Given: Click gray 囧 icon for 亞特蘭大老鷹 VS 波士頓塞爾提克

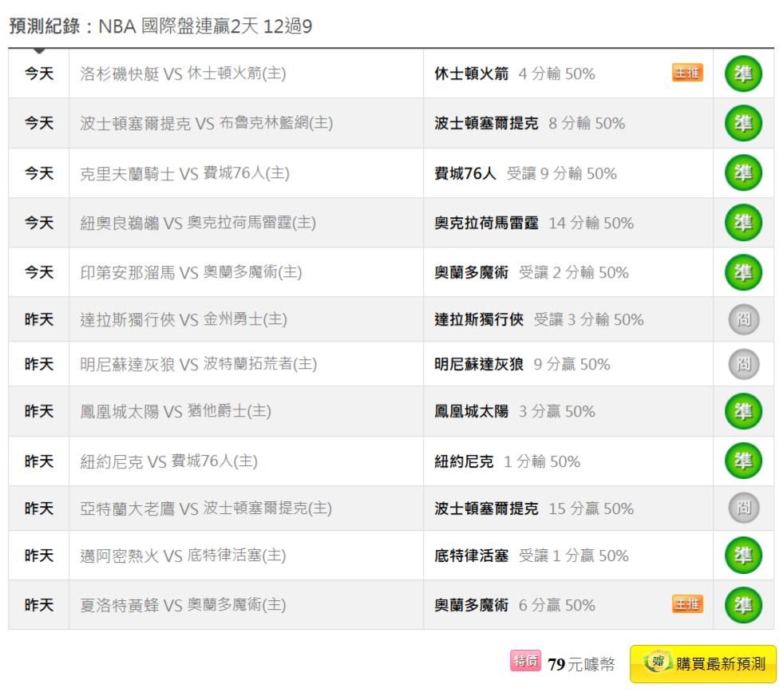Looking at the screenshot, I should coord(744,508).
